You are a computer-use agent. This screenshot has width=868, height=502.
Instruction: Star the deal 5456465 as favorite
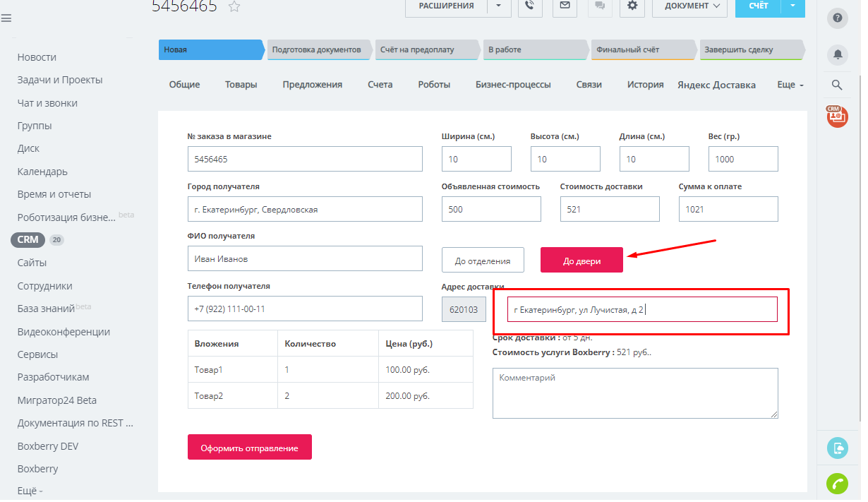pyautogui.click(x=234, y=6)
